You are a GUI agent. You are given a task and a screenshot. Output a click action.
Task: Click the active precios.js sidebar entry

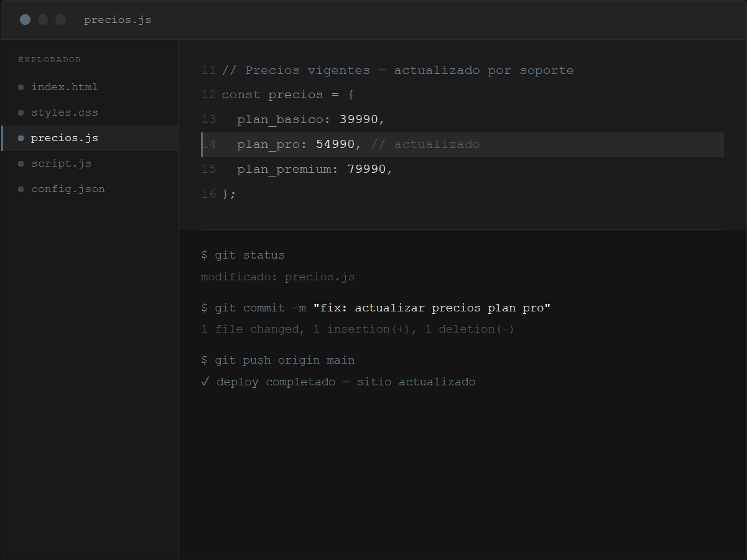[90, 138]
